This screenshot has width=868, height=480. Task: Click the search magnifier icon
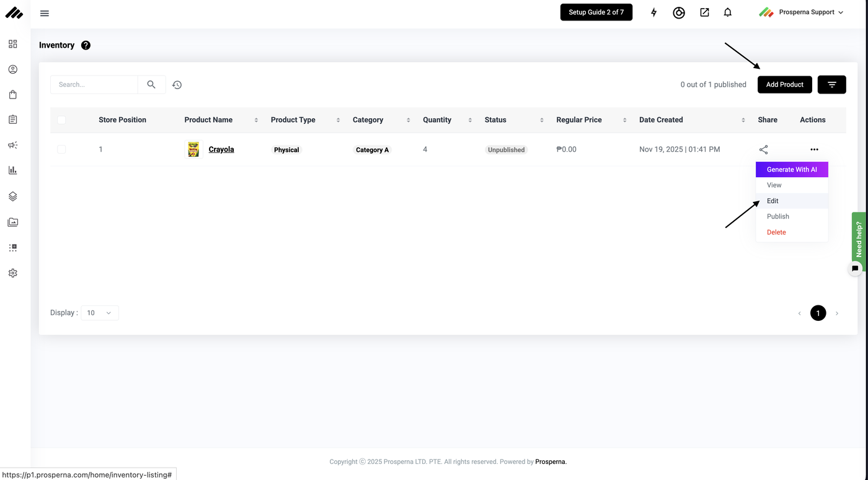[x=151, y=85]
